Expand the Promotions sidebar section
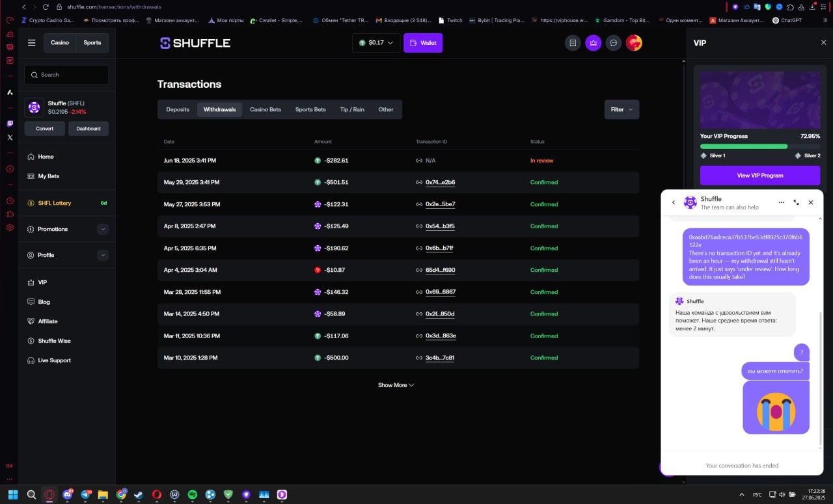This screenshot has height=504, width=833. [x=103, y=229]
